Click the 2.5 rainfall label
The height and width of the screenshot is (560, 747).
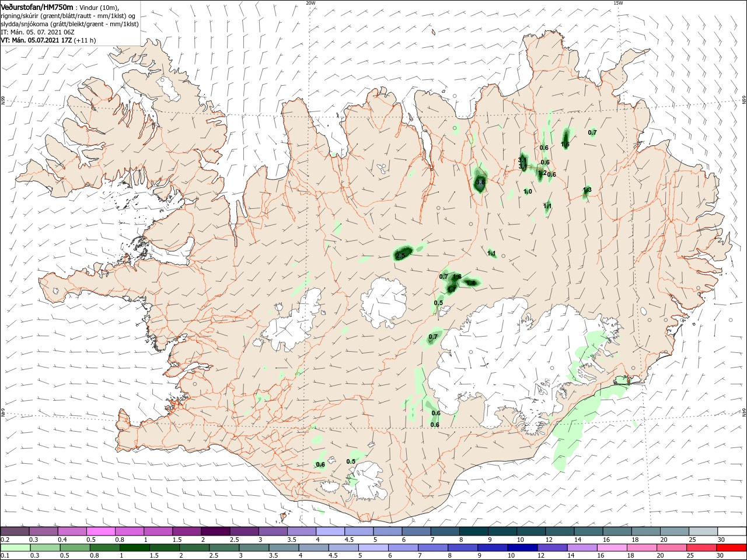400,256
